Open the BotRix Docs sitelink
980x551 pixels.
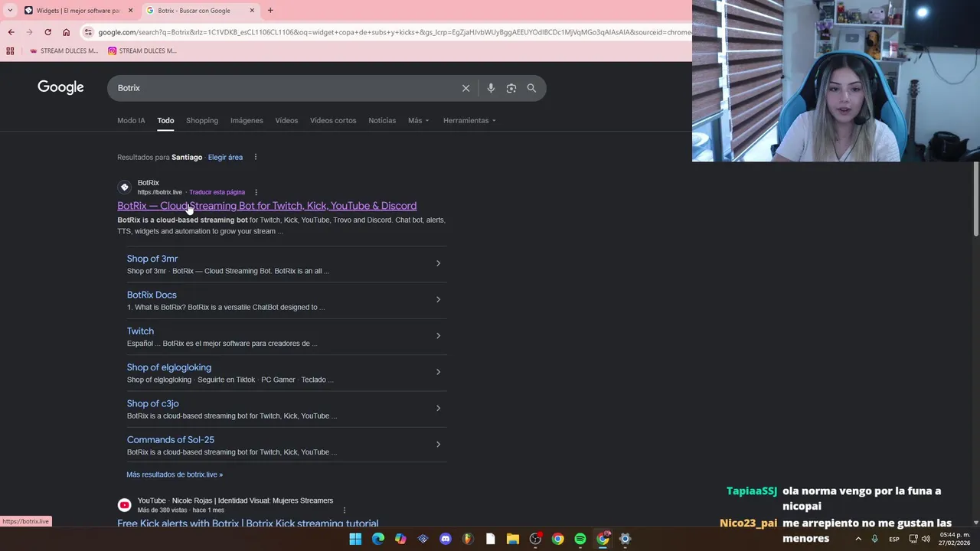tap(152, 295)
